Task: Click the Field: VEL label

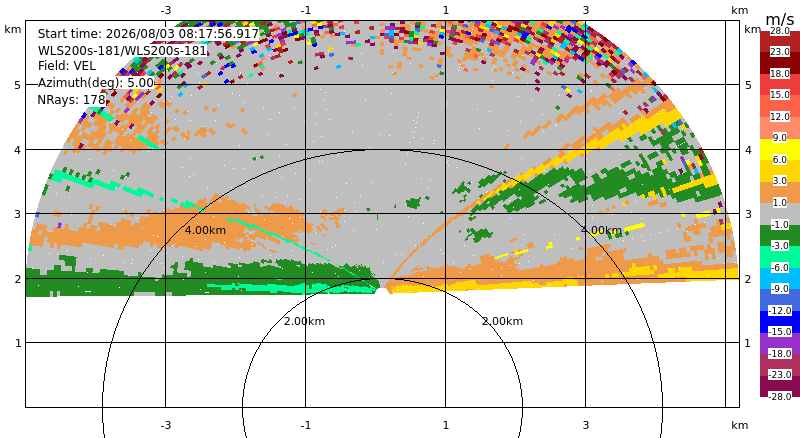Action: (67, 66)
